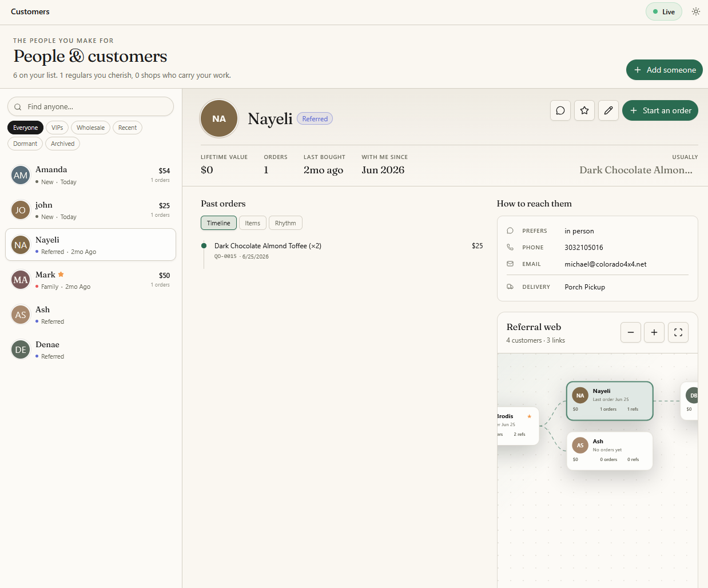Click the Live status indicator

[664, 11]
